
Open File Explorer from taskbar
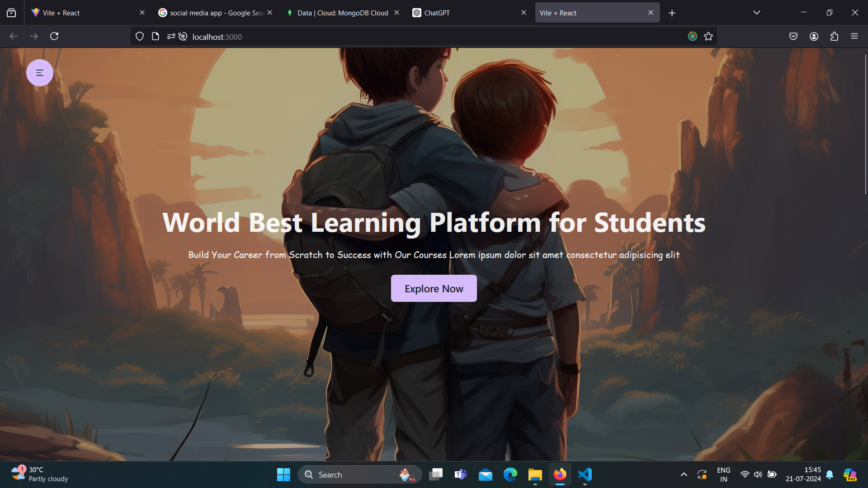point(535,474)
